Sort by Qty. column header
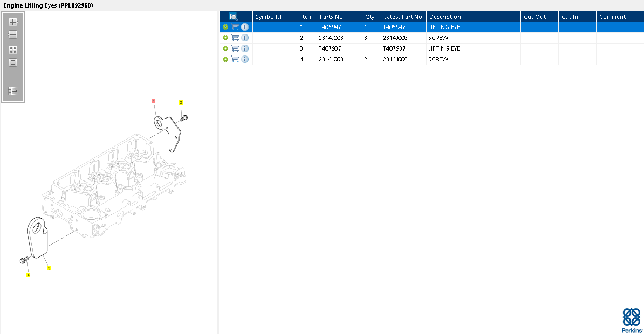The width and height of the screenshot is (644, 334). [372, 17]
